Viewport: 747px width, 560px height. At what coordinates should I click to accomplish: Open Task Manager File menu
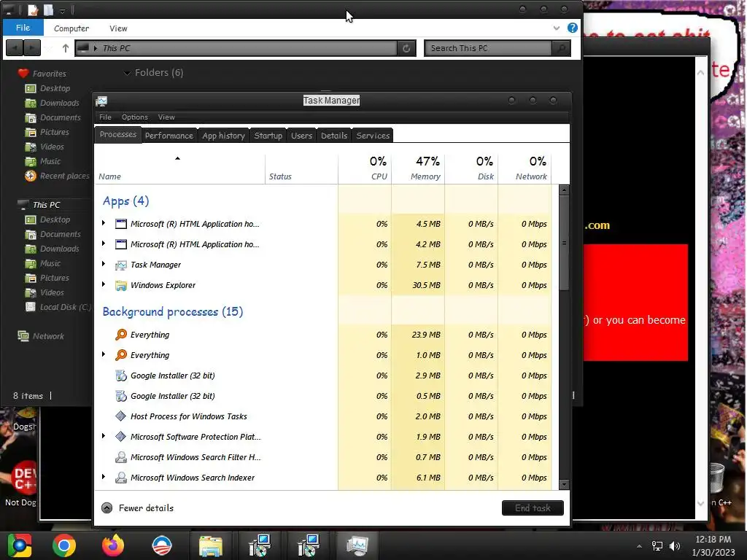click(105, 117)
